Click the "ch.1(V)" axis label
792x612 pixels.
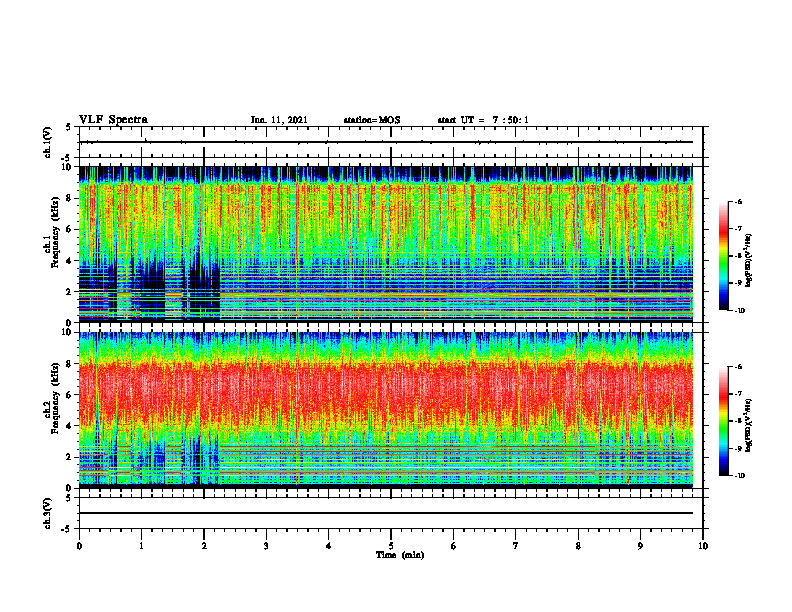(48, 142)
